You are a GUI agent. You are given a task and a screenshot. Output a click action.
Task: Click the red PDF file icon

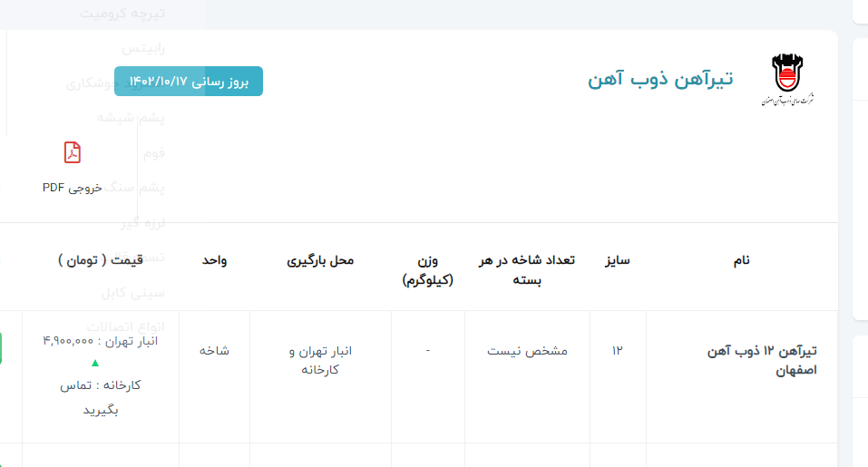click(x=73, y=152)
